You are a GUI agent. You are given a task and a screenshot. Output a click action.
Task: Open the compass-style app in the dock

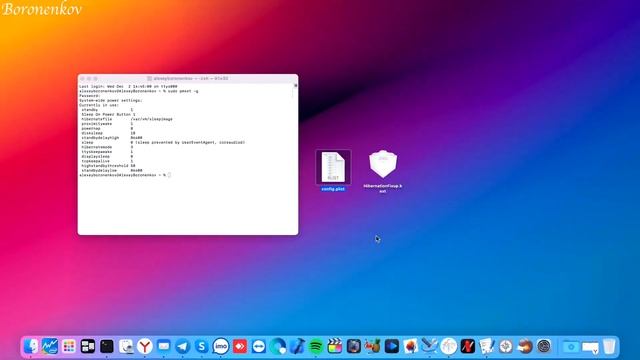(506, 346)
